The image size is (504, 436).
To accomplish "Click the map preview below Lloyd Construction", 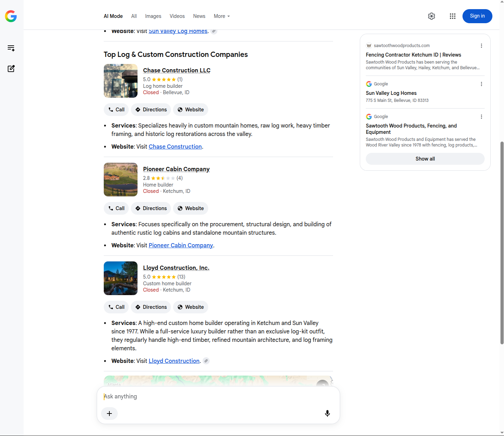I will click(x=218, y=381).
